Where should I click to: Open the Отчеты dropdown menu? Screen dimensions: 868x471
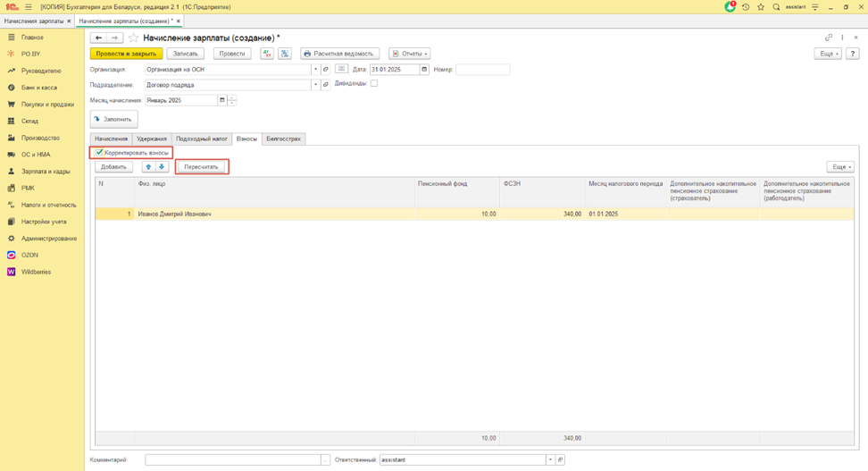[410, 54]
